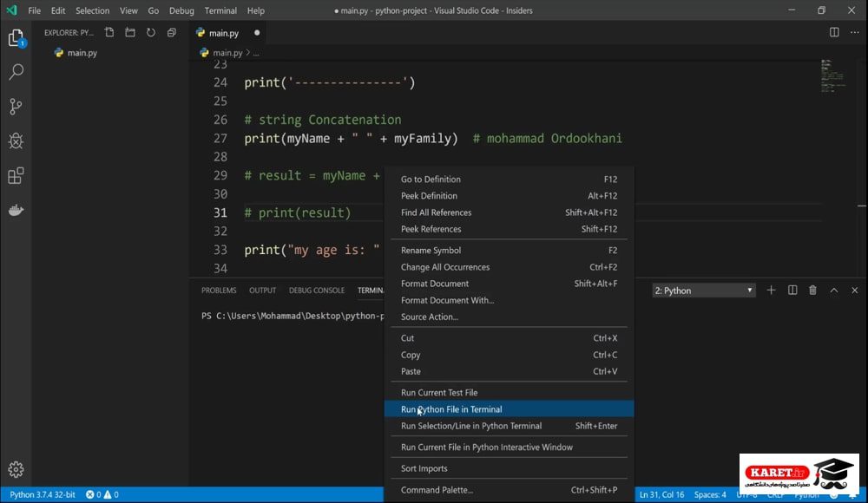Collapse all folders in Explorer
This screenshot has width=868, height=503.
pyautogui.click(x=172, y=33)
